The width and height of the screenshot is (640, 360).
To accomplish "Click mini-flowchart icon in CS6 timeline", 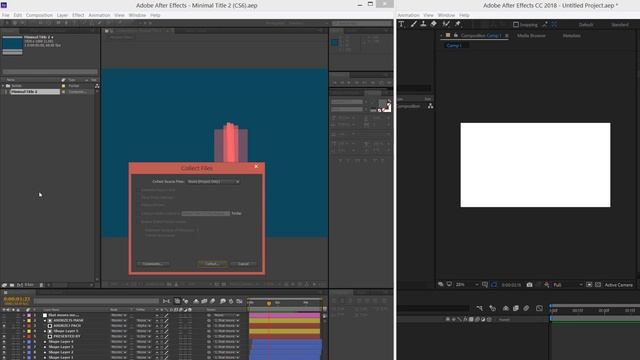I will coord(166,301).
